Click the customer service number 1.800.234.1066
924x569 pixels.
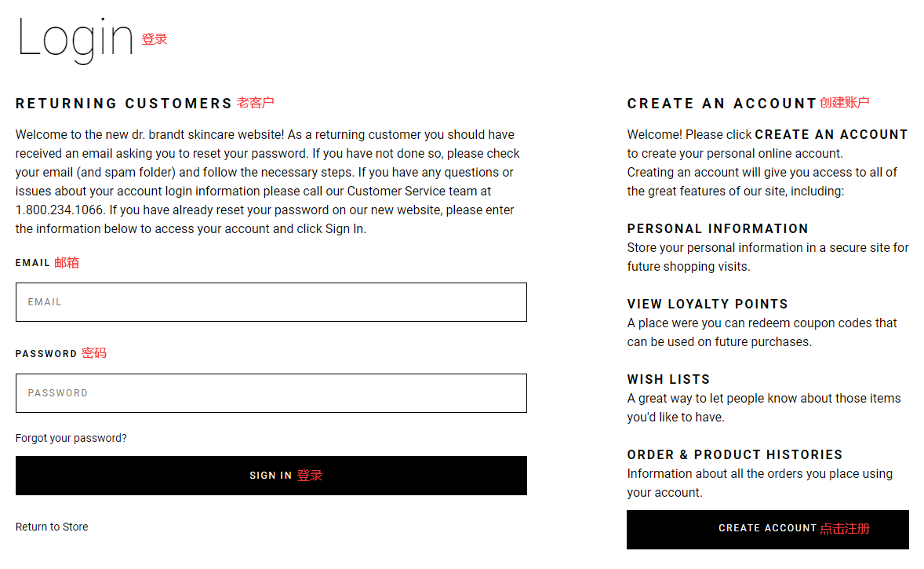[x=60, y=210]
